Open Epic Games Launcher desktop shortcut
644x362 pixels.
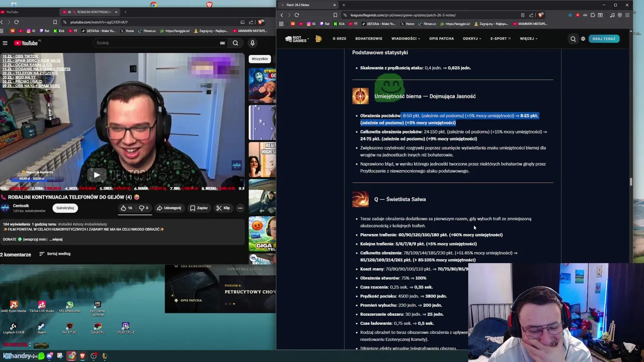98,308
